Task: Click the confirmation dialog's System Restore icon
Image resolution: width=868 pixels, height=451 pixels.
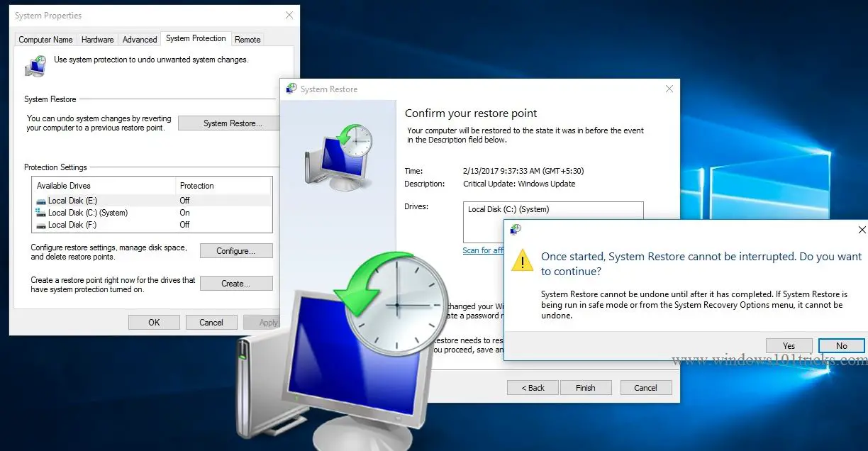Action: pyautogui.click(x=516, y=230)
